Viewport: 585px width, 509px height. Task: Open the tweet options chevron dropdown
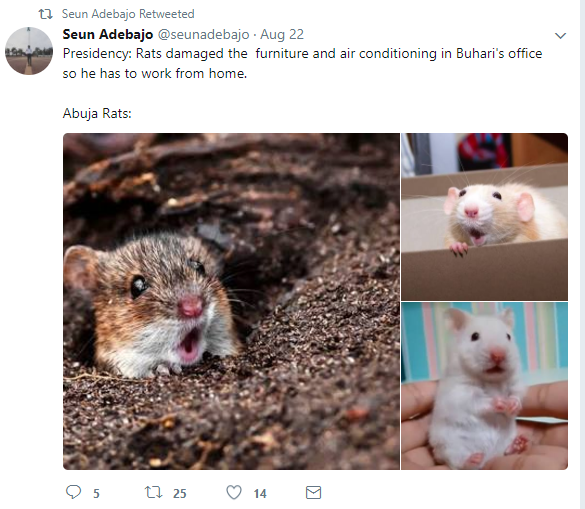pyautogui.click(x=560, y=35)
